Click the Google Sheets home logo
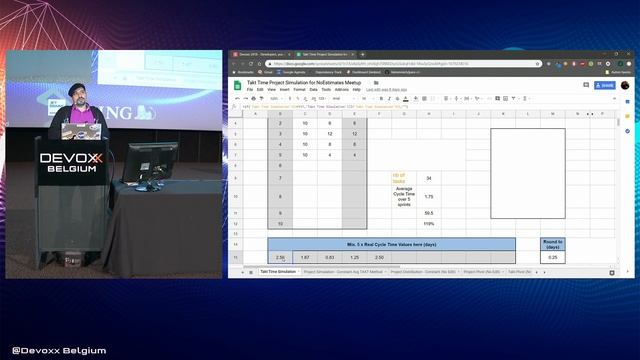The width and height of the screenshot is (640, 360). pyautogui.click(x=238, y=85)
